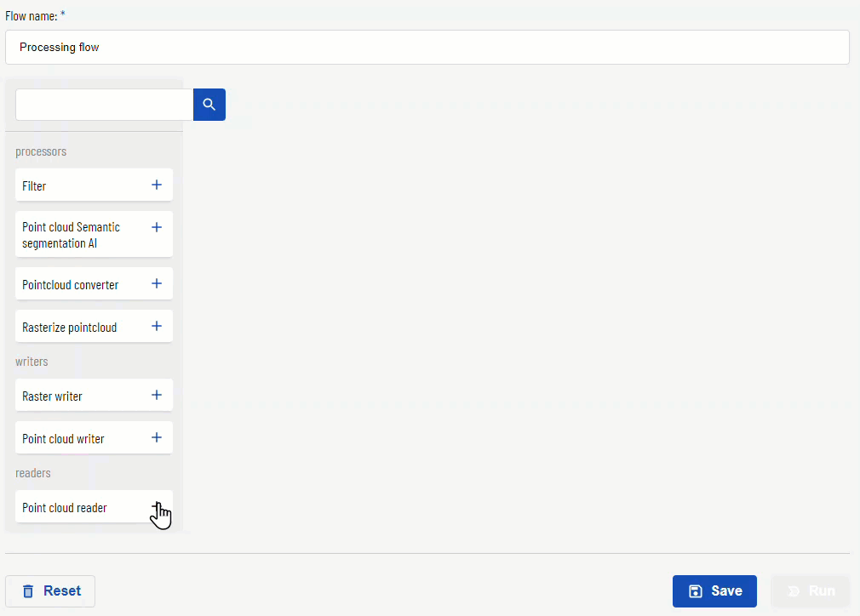Screen dimensions: 860x616
Task: Focus the component search text box
Action: [x=104, y=104]
